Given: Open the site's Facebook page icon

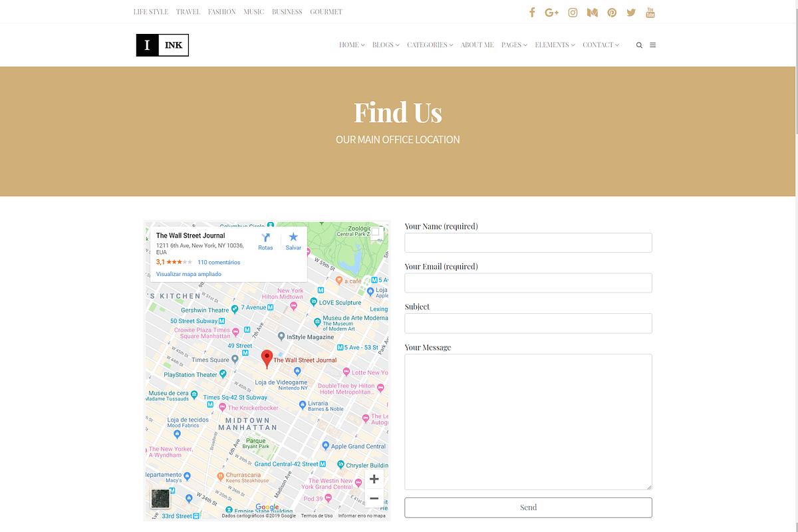Looking at the screenshot, I should 531,12.
